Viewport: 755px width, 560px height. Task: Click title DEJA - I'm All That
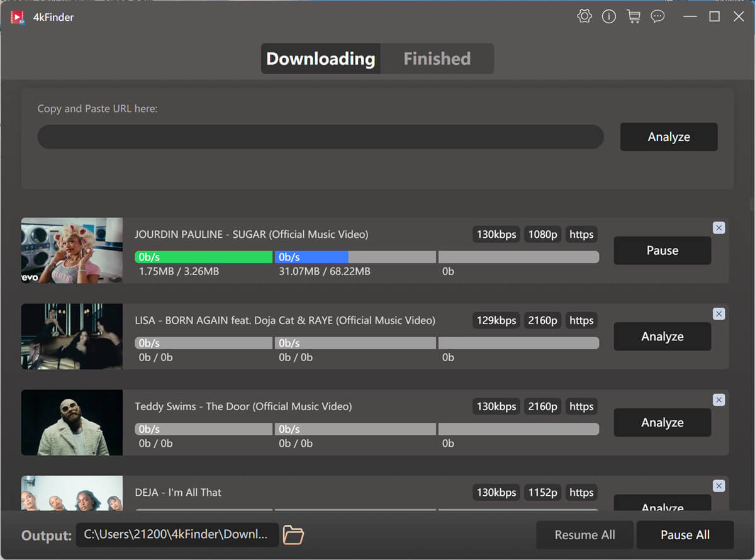click(178, 493)
